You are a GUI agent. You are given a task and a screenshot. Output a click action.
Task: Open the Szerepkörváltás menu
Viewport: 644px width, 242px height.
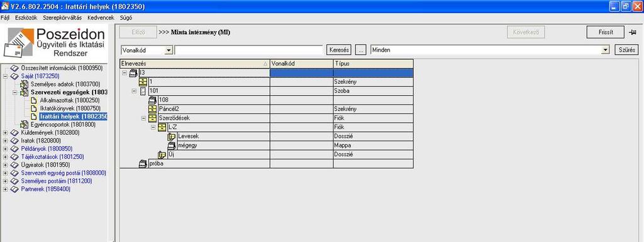click(x=62, y=18)
